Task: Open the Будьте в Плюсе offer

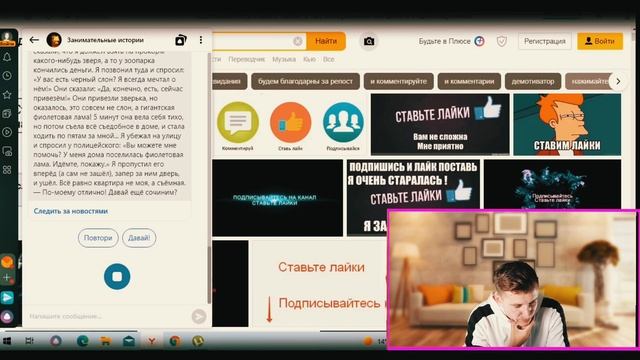Action: coord(451,41)
